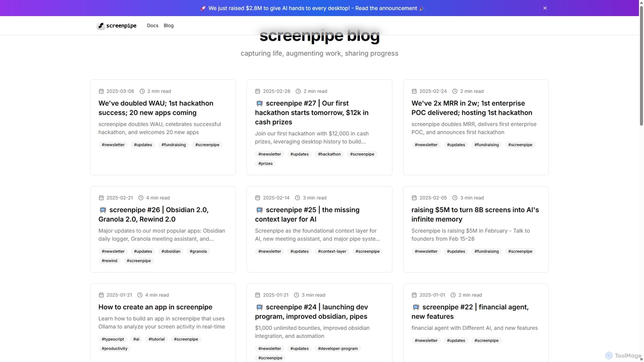The width and height of the screenshot is (644, 362).
Task: Open 'We've 2x MRR in 2w' post
Action: pos(472,108)
